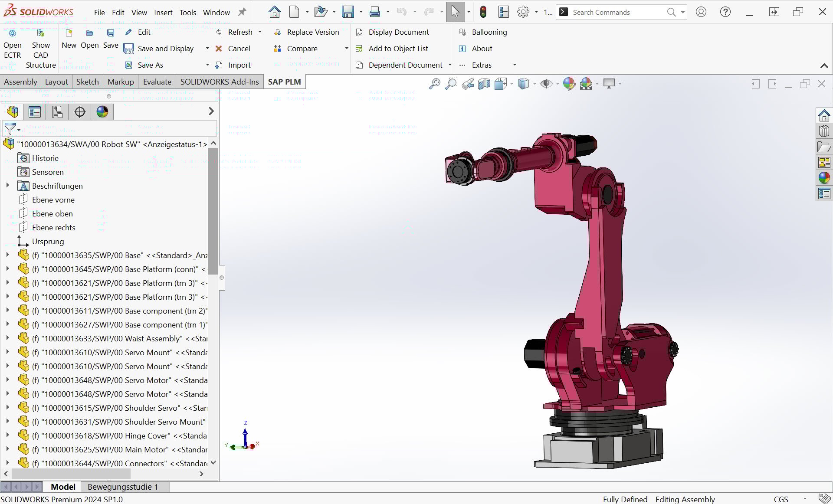Select the ConfigurationManager tab icon
This screenshot has height=504, width=833.
pos(57,112)
